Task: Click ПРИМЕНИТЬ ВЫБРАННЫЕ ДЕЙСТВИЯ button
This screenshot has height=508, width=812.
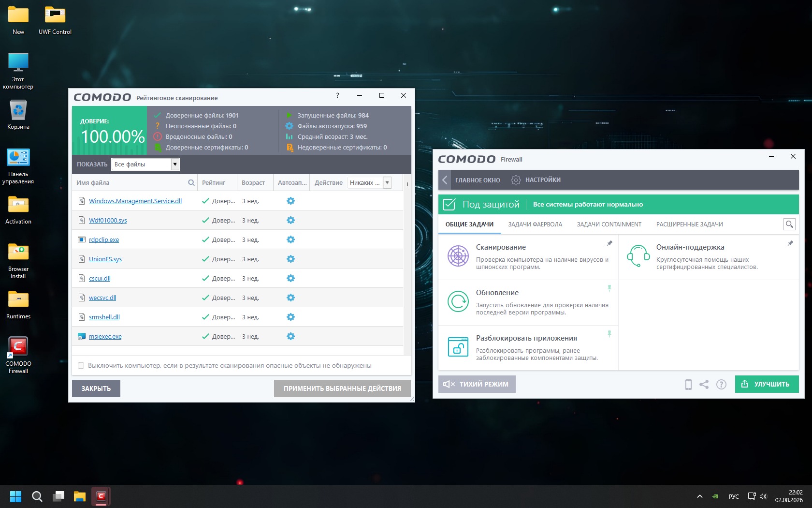Action: [342, 388]
